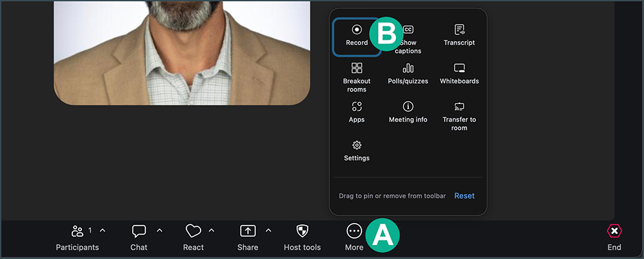Screen dimensions: 644x259
Task: Start screen Share
Action: point(247,238)
